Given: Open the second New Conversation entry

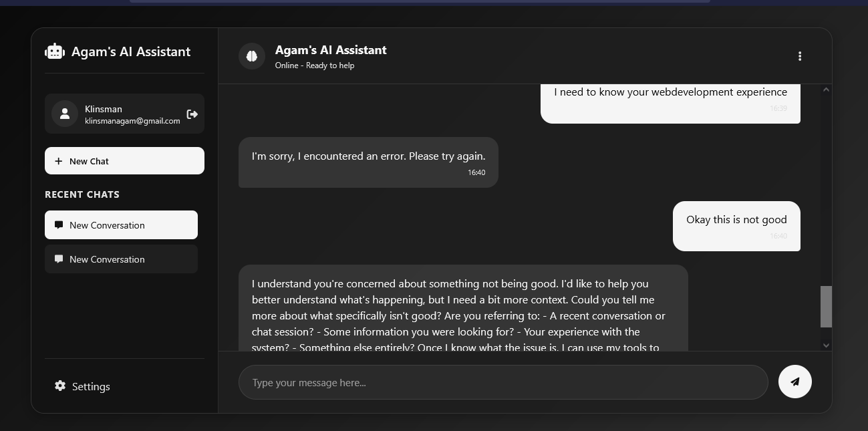Looking at the screenshot, I should pos(121,259).
